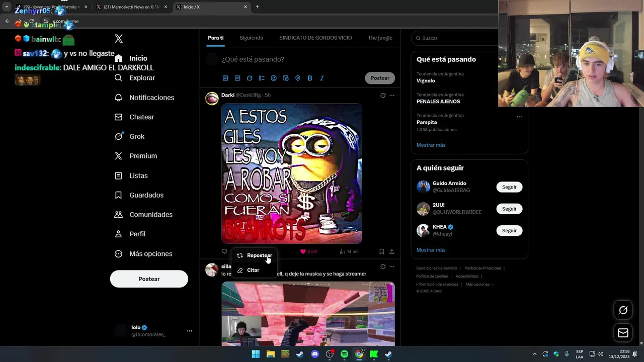Select Citar in popup menu
The image size is (644, 362).
[x=255, y=270]
